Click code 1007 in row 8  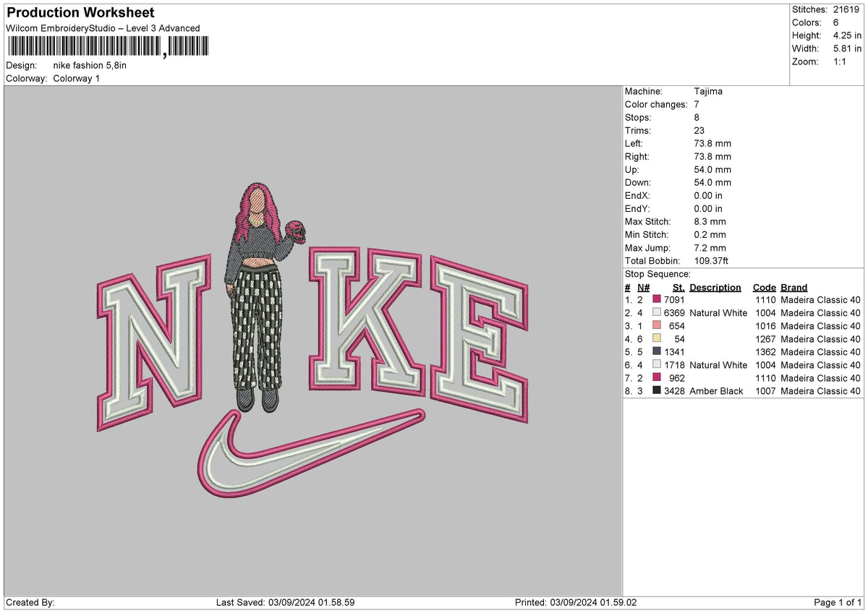pos(765,391)
